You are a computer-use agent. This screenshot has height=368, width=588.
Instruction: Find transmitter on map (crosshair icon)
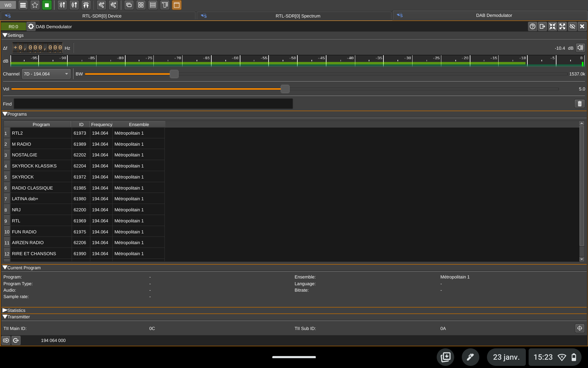pos(580,328)
